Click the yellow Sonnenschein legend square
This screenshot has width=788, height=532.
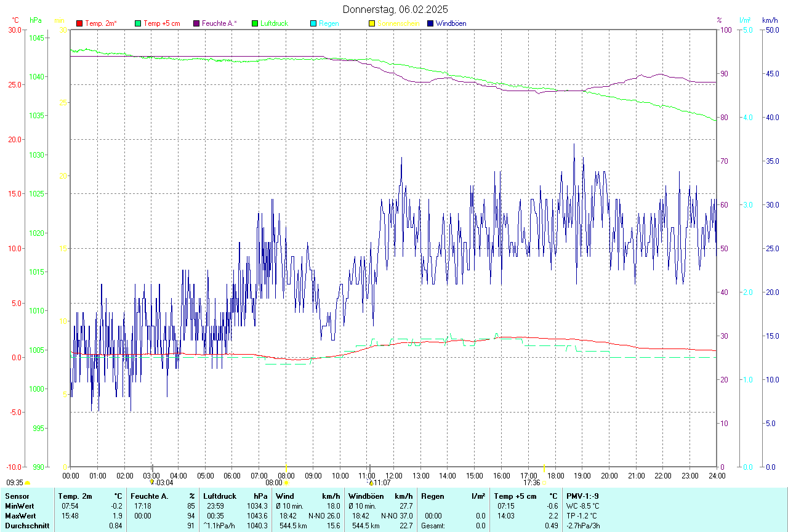click(372, 23)
